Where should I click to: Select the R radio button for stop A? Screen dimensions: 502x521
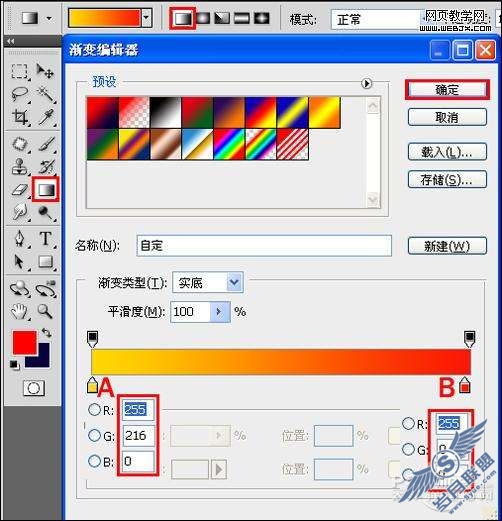94,409
